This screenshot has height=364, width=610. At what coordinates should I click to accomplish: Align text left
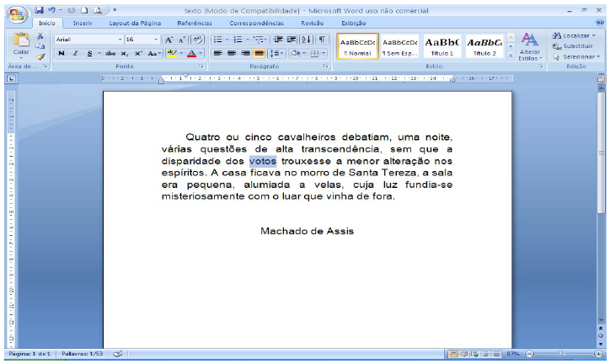(218, 54)
